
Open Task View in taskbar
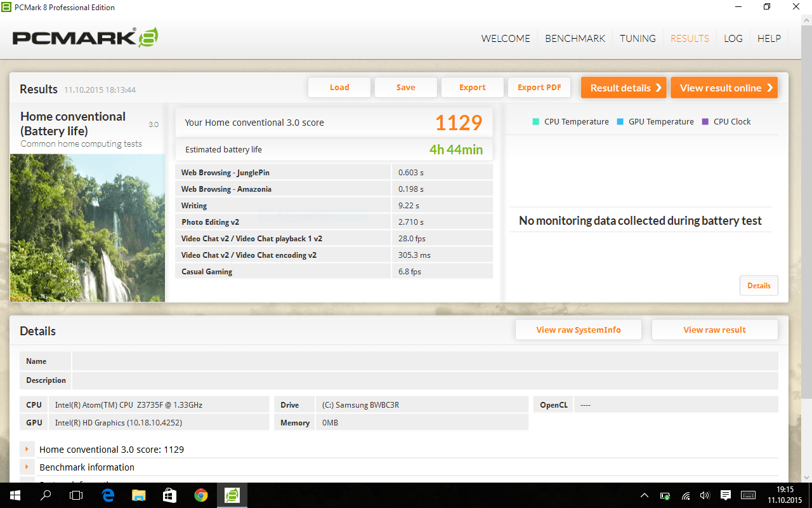click(x=76, y=495)
